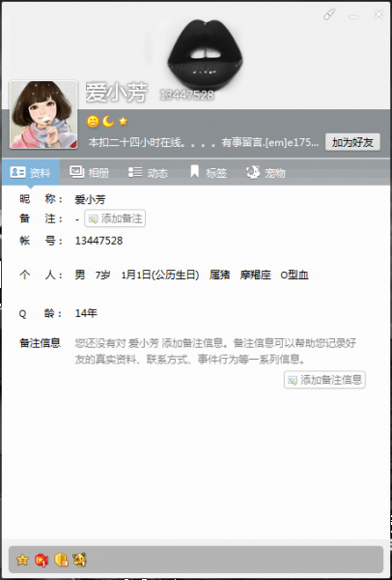Select the 资料 profile tab
This screenshot has height=580, width=392.
[31, 172]
